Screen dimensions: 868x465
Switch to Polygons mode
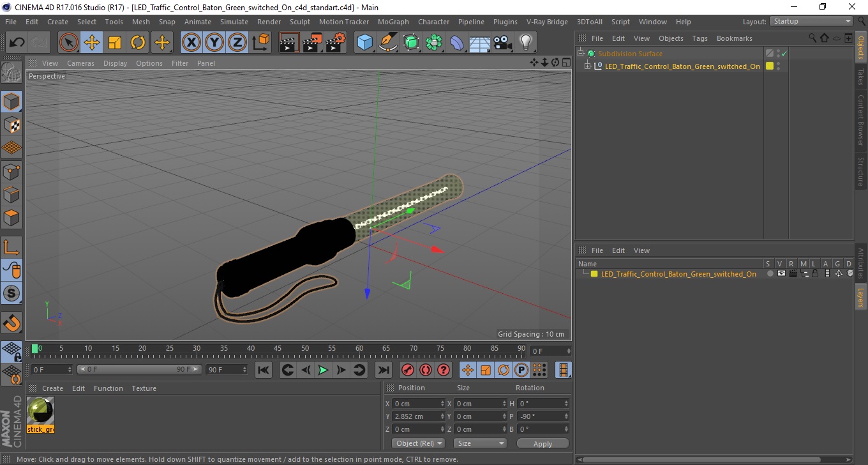(x=11, y=217)
